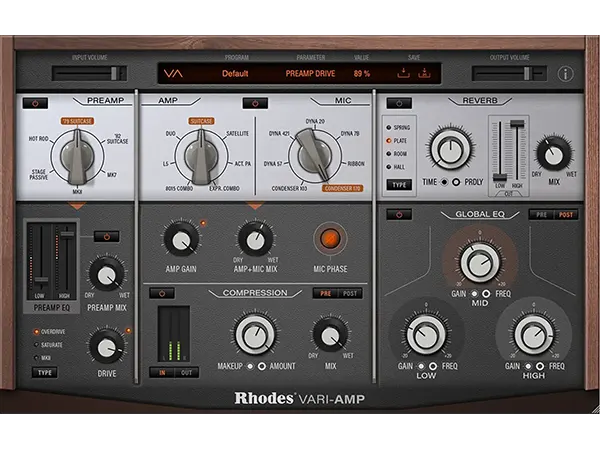Click the Preamp Mix knob
Viewport: 600px width, 450px height.
(106, 275)
